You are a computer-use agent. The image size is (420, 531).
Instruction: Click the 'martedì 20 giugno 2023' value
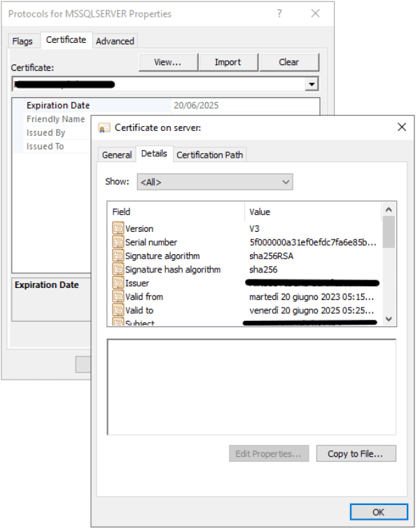[311, 296]
